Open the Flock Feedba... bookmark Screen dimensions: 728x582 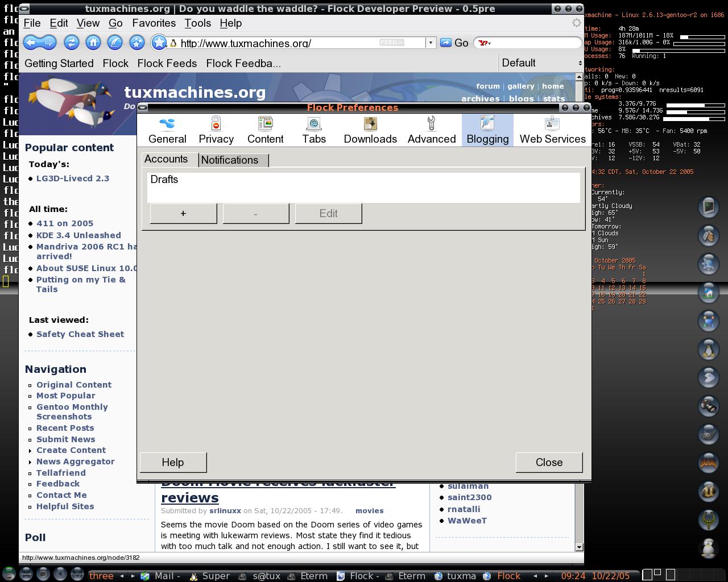pos(243,63)
